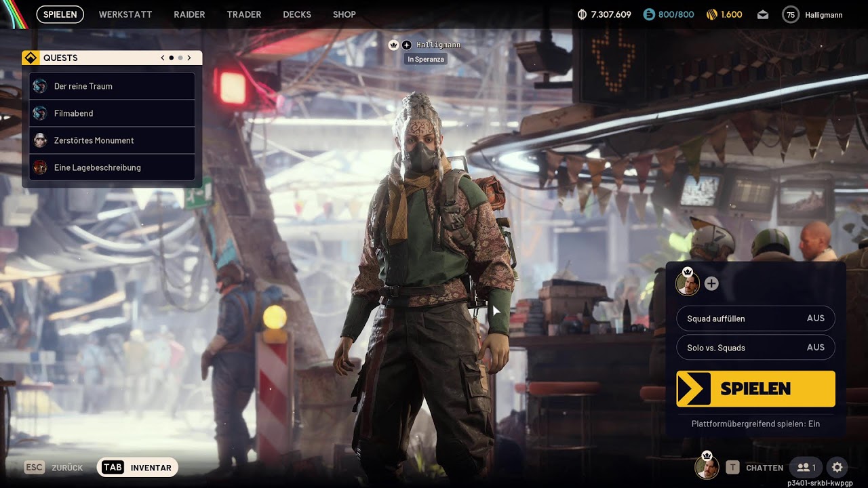Click the yellow Quests diamond icon

pyautogui.click(x=31, y=58)
